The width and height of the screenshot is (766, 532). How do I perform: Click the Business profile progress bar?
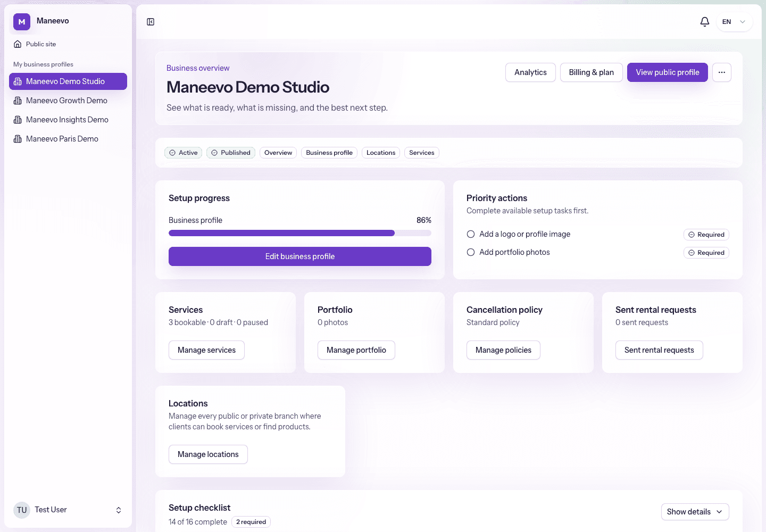click(x=300, y=233)
